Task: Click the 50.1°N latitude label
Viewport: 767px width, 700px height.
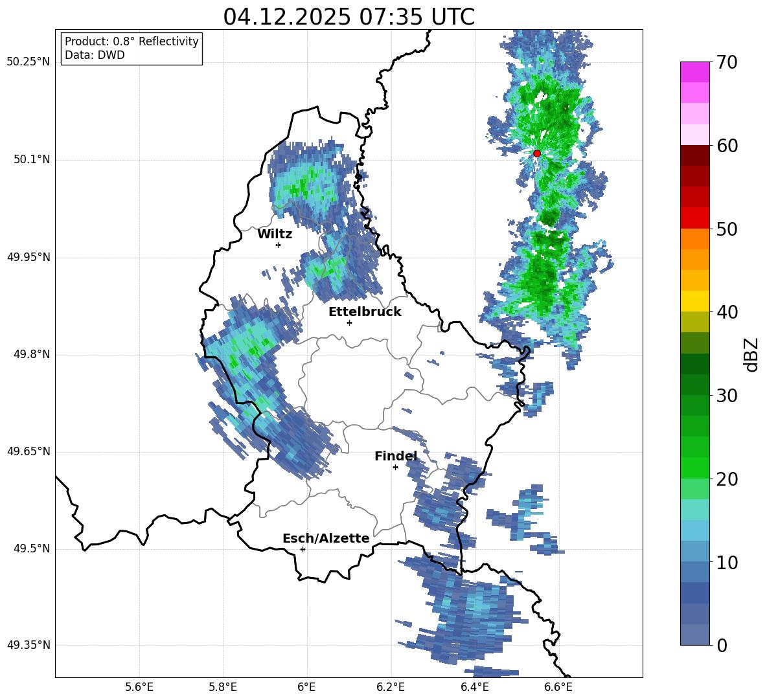Action: coord(31,160)
